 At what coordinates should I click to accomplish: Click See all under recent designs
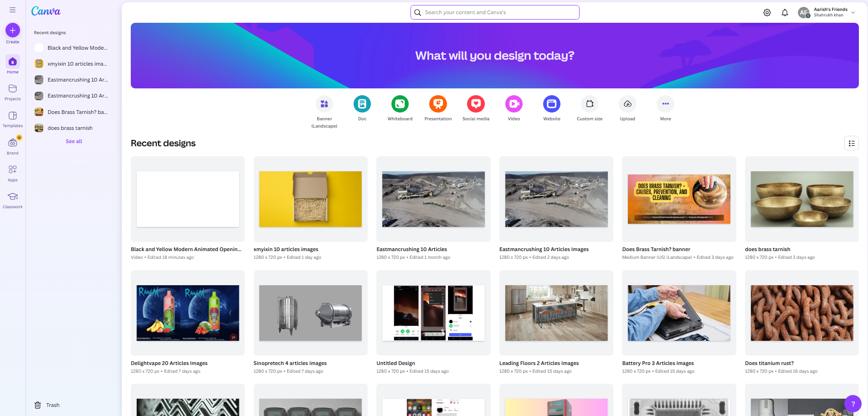point(73,141)
